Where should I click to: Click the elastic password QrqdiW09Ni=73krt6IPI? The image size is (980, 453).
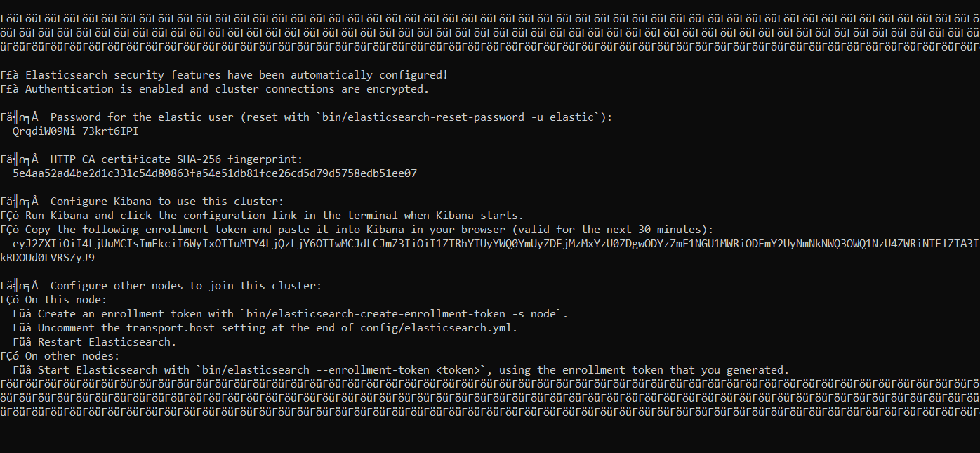tap(71, 131)
